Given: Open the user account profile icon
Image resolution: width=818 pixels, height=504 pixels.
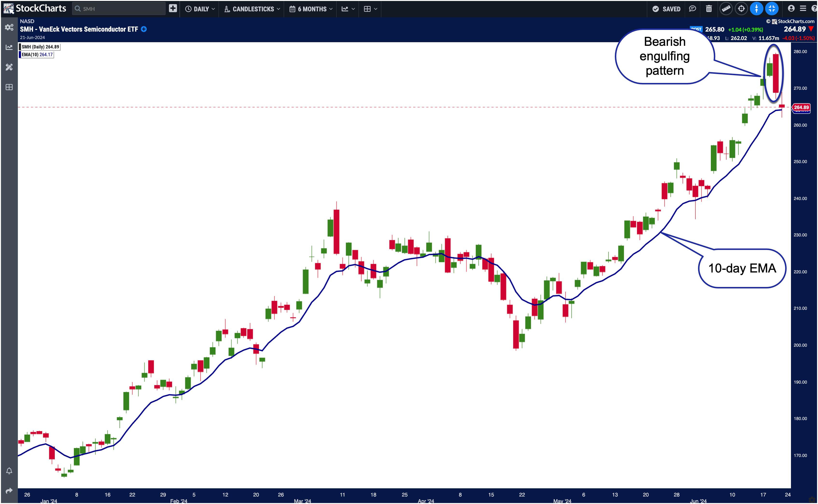Looking at the screenshot, I should click(x=791, y=9).
